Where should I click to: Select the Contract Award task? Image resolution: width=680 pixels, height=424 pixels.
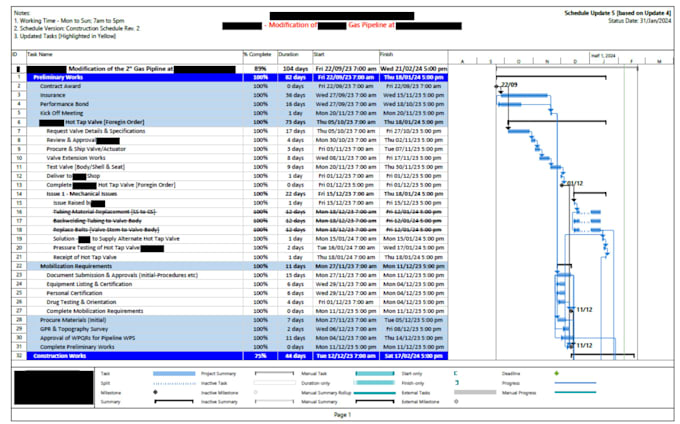[x=60, y=86]
